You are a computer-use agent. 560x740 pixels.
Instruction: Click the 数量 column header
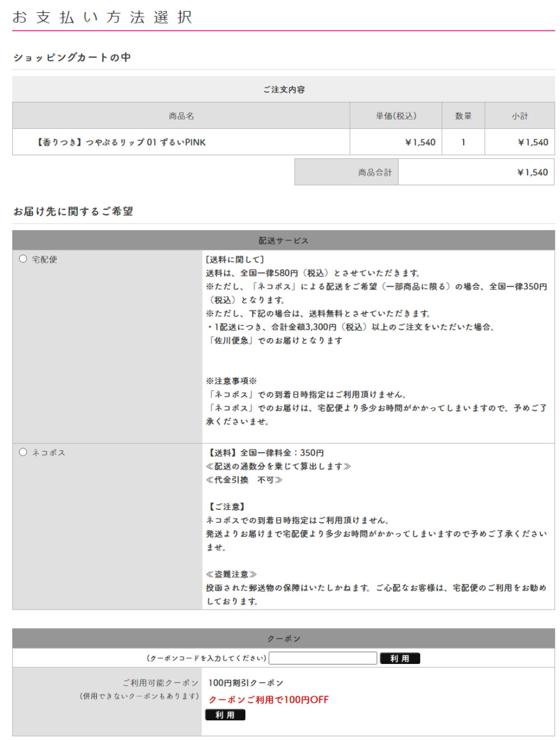(x=463, y=116)
